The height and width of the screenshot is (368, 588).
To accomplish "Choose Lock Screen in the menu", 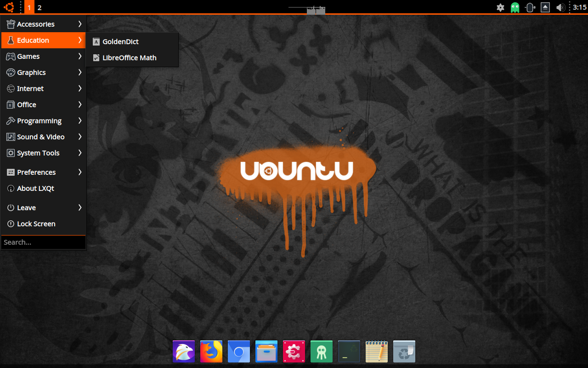I will [44, 224].
